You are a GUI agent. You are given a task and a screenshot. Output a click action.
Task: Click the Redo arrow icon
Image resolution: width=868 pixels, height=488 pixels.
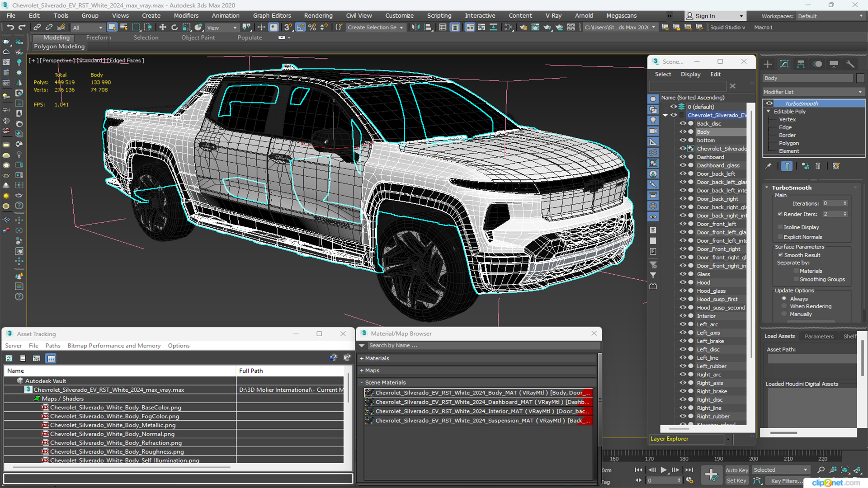(21, 28)
